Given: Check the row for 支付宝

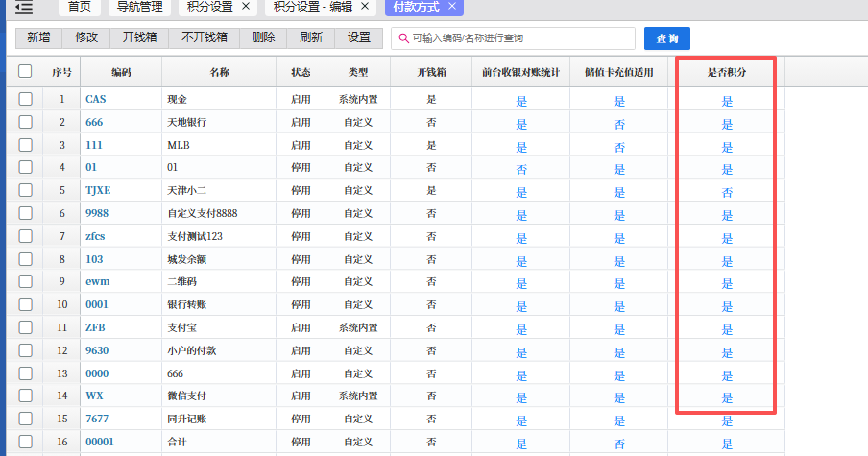Looking at the screenshot, I should coord(26,327).
